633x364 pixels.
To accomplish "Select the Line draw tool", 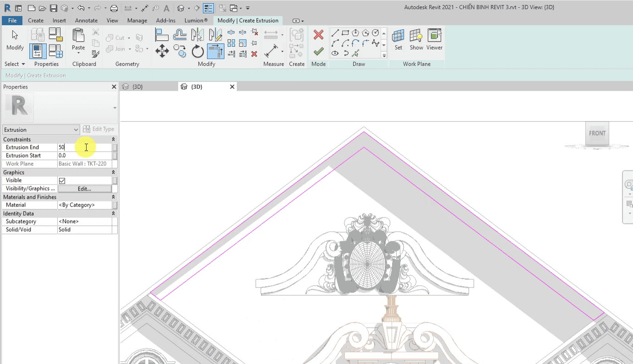I will 335,33.
